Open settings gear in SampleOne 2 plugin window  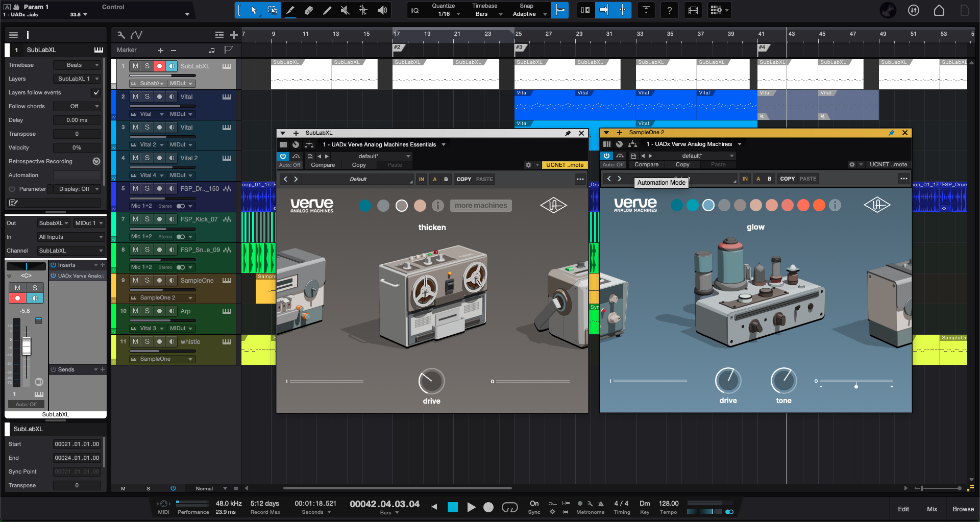(852, 164)
